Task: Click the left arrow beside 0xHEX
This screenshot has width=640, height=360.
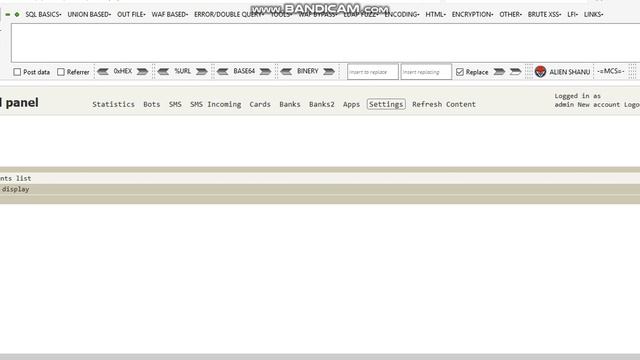Action: click(103, 72)
